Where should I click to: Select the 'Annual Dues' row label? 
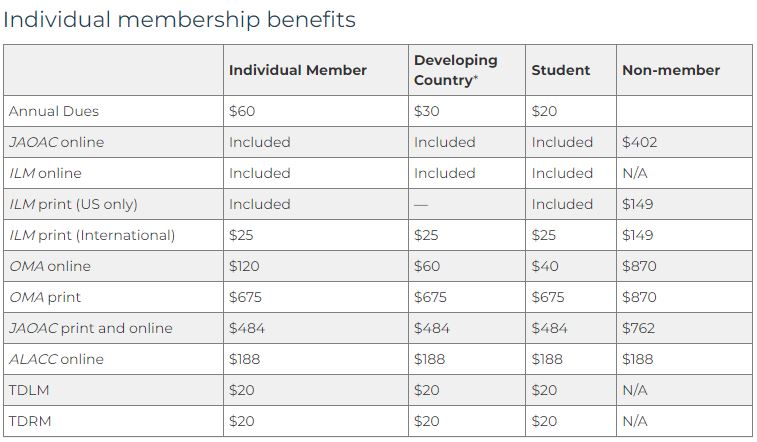(53, 111)
